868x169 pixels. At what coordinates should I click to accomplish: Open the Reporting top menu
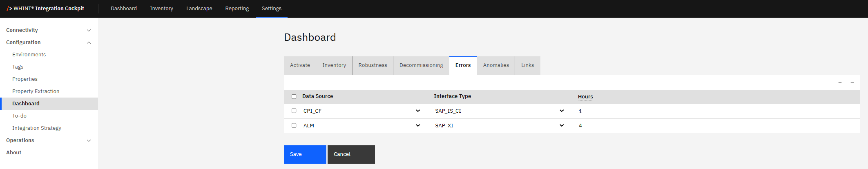click(x=237, y=9)
